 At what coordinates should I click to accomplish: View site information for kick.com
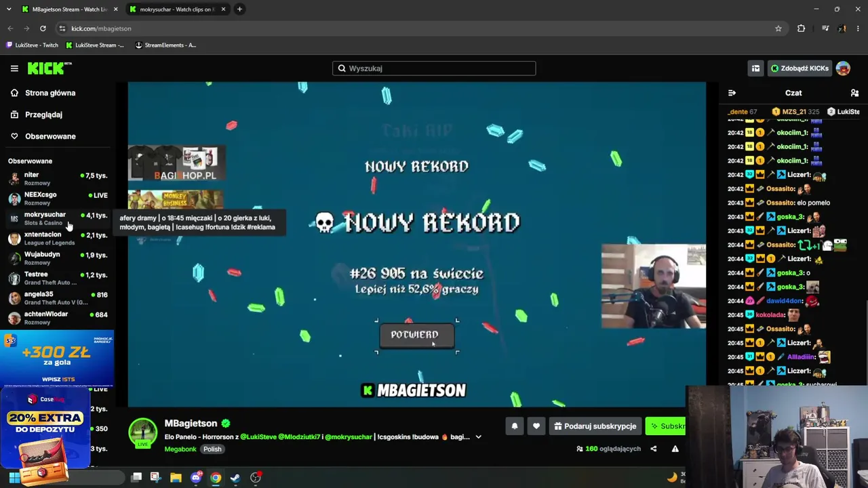pos(62,28)
